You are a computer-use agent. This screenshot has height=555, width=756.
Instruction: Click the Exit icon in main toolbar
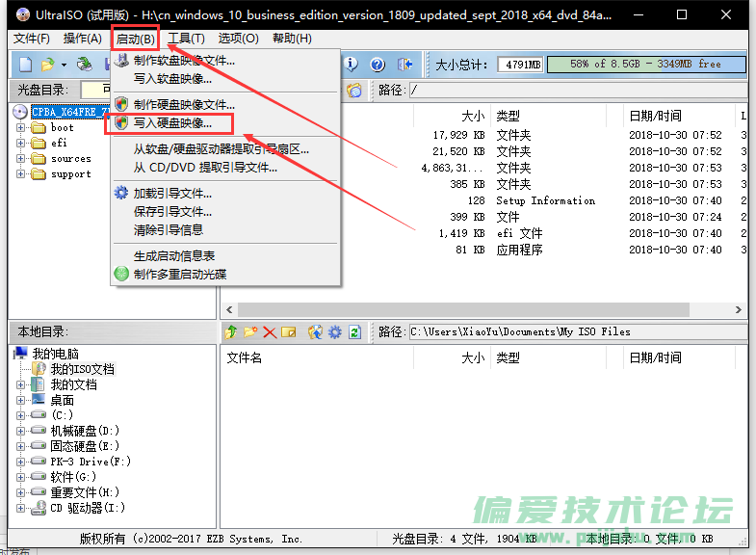[405, 65]
